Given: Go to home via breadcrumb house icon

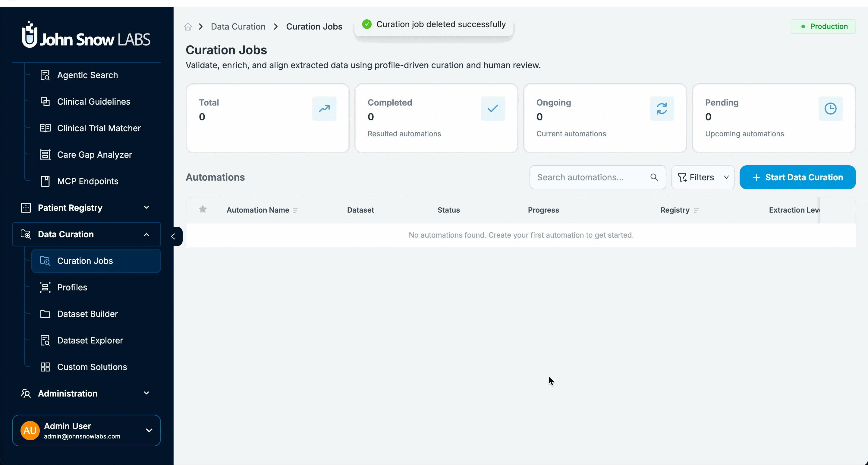Looking at the screenshot, I should [x=188, y=27].
